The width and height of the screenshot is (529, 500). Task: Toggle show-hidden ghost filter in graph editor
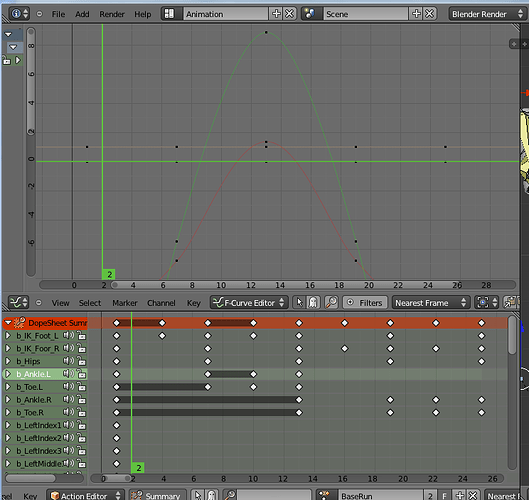313,303
